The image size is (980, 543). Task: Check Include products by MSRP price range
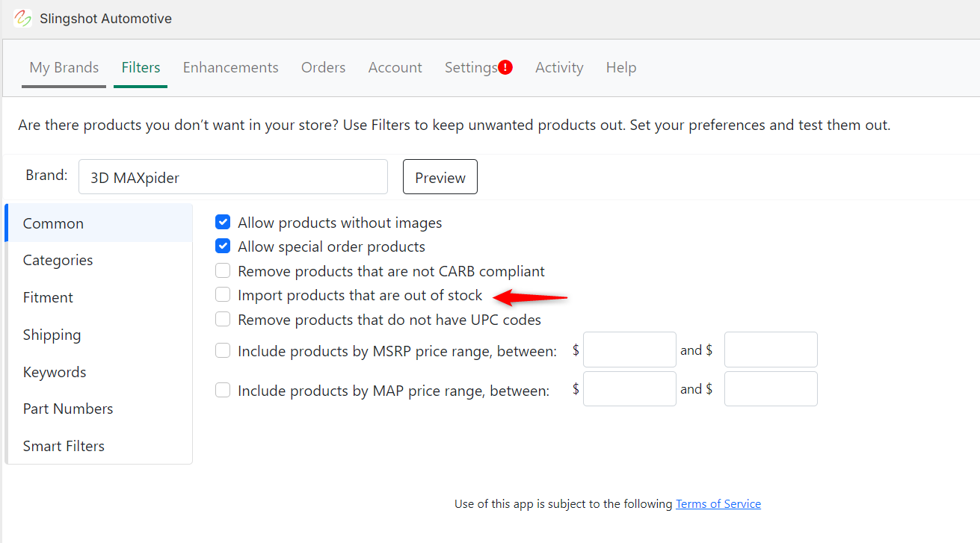point(223,350)
